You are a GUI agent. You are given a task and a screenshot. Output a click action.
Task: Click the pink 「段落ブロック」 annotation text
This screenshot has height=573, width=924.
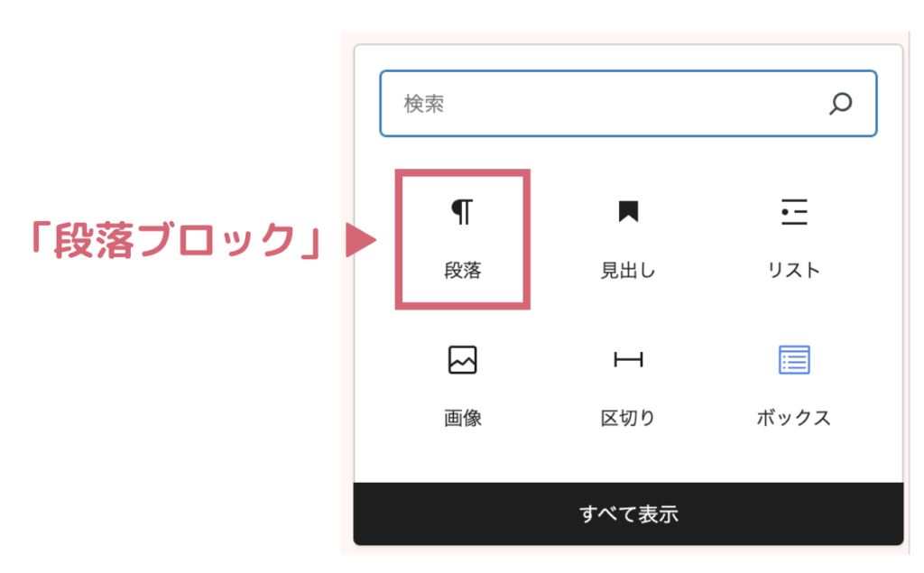[176, 241]
